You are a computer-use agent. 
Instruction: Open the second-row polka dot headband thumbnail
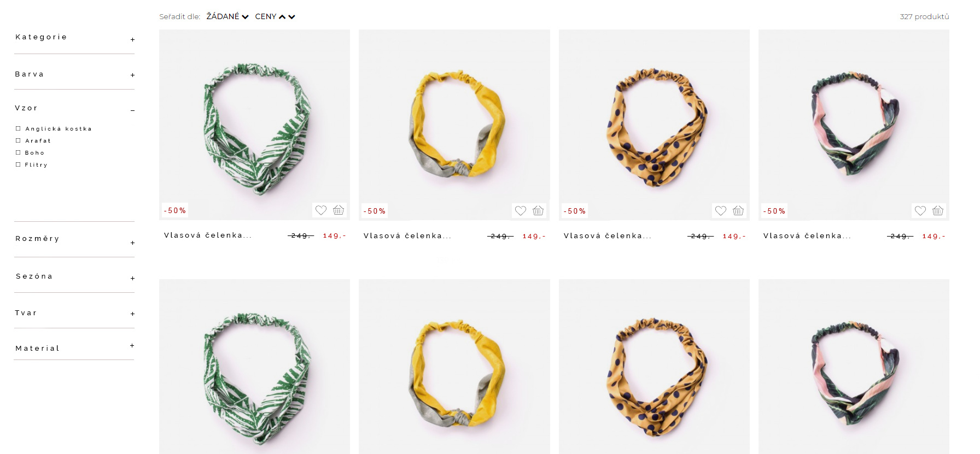654,367
